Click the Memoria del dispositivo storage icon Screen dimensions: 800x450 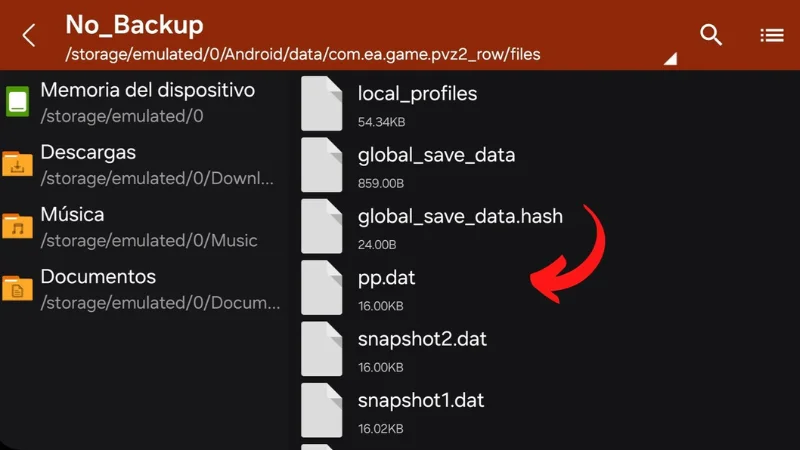pyautogui.click(x=17, y=102)
